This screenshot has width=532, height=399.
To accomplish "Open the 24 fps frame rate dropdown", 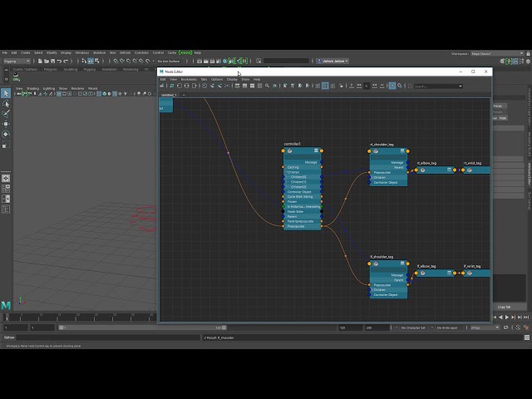I will pos(485,328).
